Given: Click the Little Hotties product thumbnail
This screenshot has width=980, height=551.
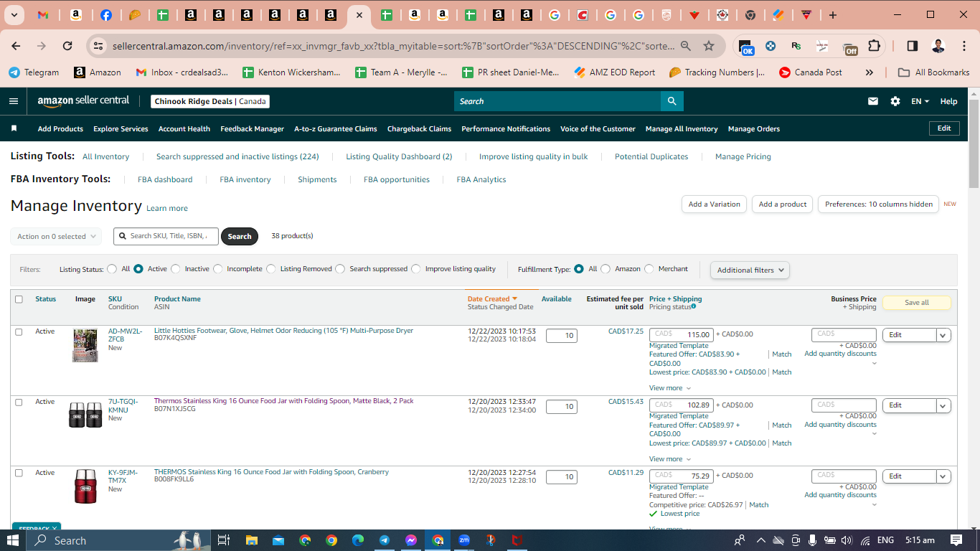Looking at the screenshot, I should pos(85,345).
